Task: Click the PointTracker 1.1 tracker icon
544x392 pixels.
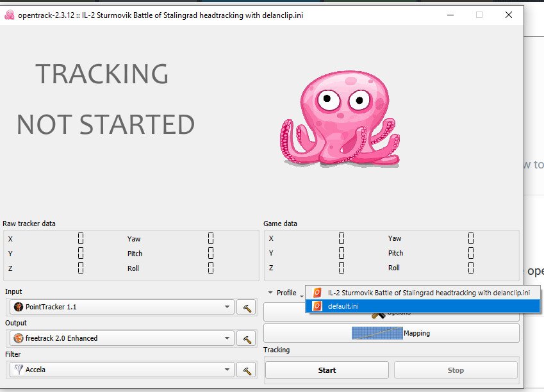Action: point(19,307)
